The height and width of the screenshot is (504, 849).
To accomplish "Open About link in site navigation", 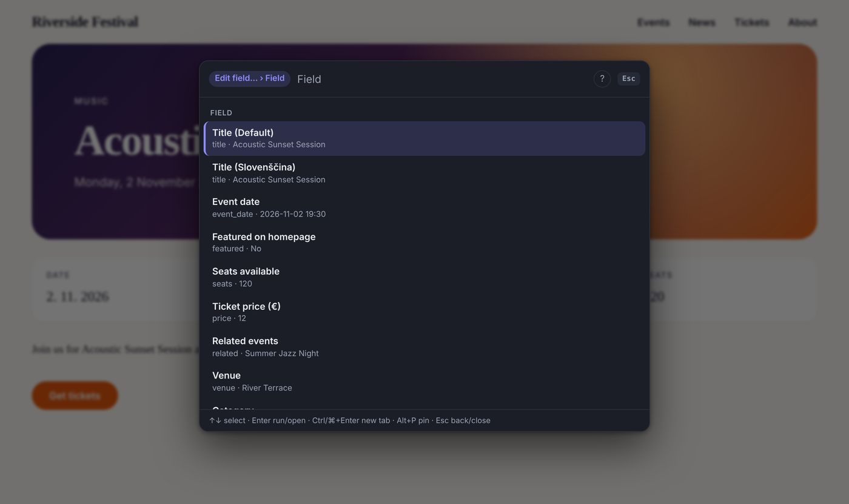I will (802, 22).
